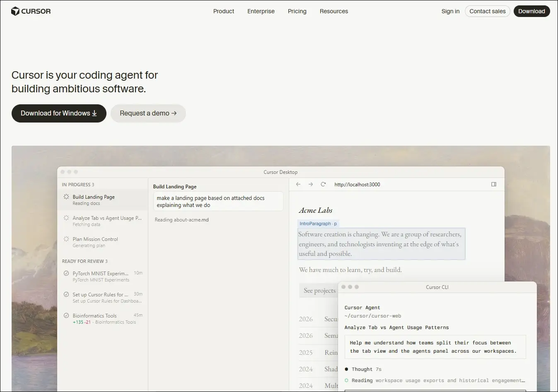Click checkmark icon beside PyTorch MNIST Experiments
This screenshot has width=558, height=392.
pos(66,273)
